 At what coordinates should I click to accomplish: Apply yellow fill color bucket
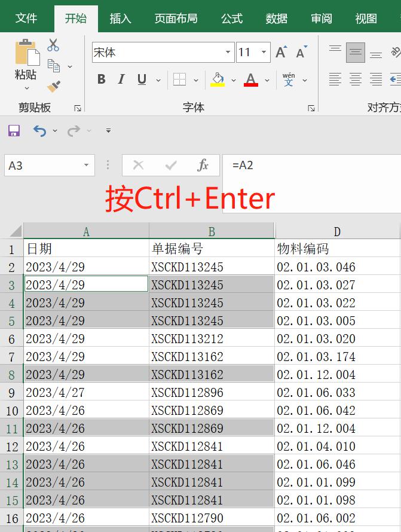(x=218, y=80)
